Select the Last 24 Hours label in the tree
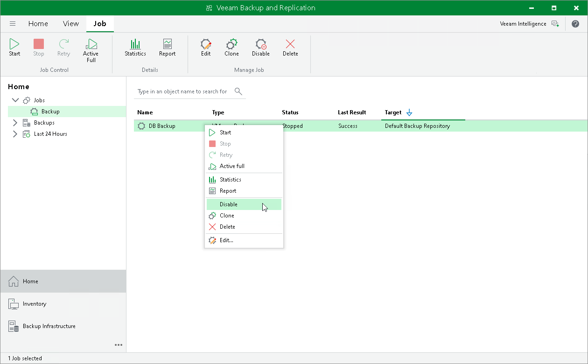The image size is (588, 364). [x=50, y=134]
